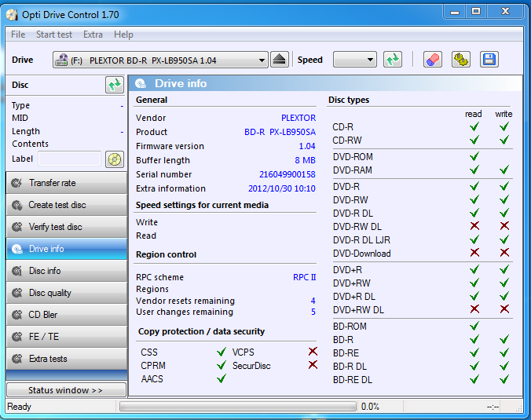Click the blue floppy disk save icon
Viewport: 531px width, 420px height.
[x=489, y=60]
